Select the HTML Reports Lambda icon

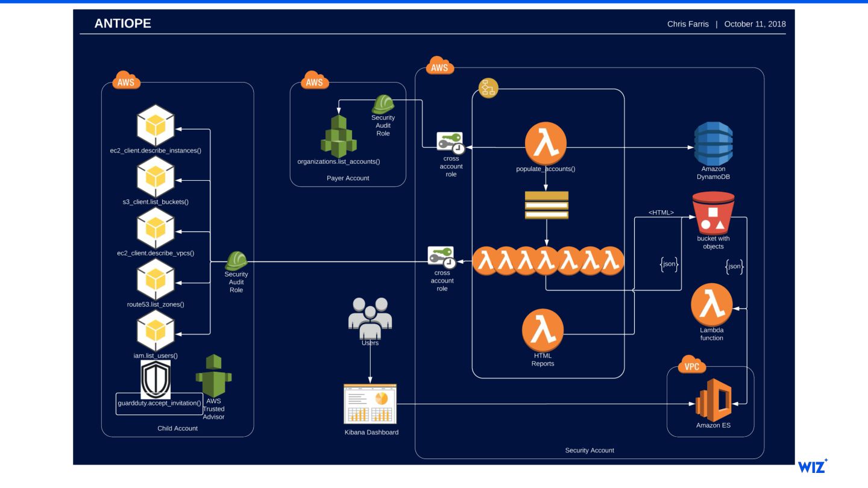pos(543,331)
